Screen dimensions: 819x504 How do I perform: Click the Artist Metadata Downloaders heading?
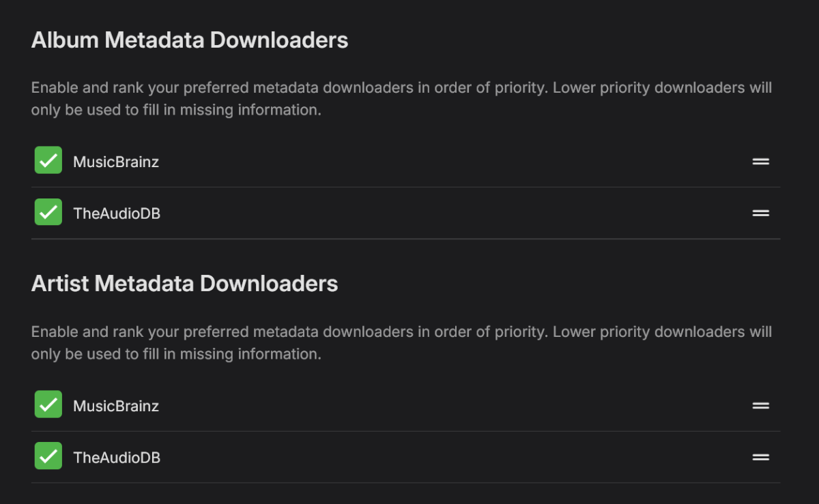click(x=184, y=284)
